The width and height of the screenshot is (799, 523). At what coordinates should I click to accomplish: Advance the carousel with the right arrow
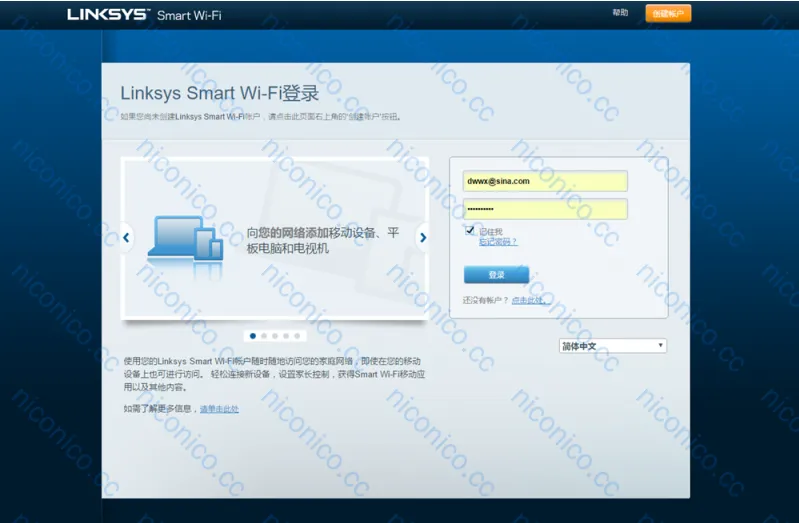coord(422,238)
